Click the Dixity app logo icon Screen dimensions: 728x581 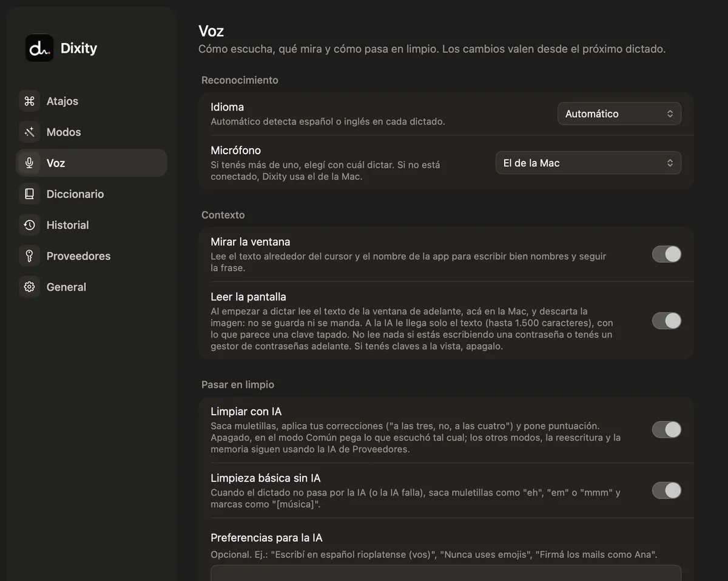pyautogui.click(x=39, y=48)
